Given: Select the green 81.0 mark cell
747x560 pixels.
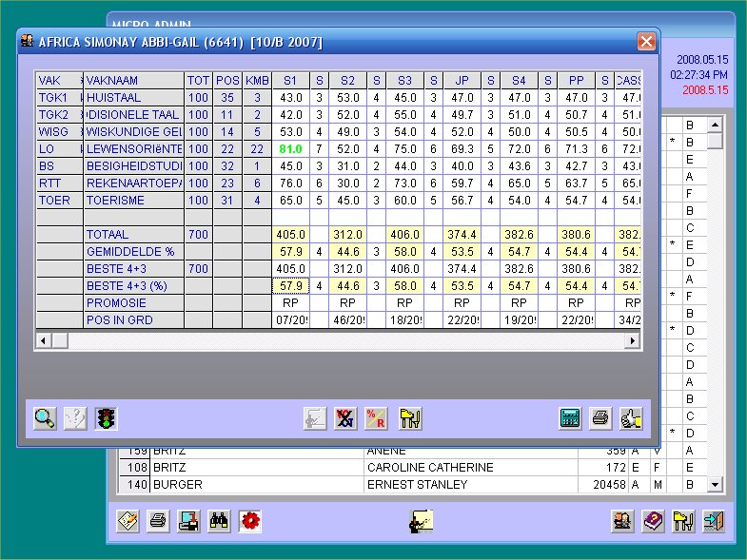Looking at the screenshot, I should 290,149.
